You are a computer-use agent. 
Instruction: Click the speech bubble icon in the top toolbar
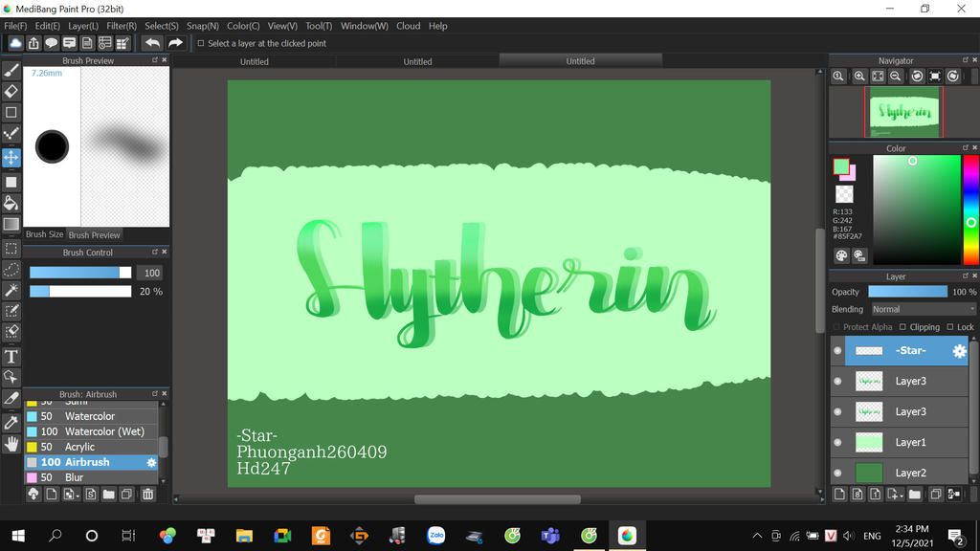coord(52,43)
